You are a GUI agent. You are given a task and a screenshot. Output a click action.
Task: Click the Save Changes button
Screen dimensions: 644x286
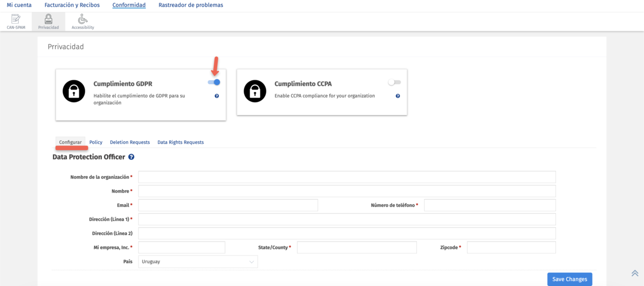[569, 279]
